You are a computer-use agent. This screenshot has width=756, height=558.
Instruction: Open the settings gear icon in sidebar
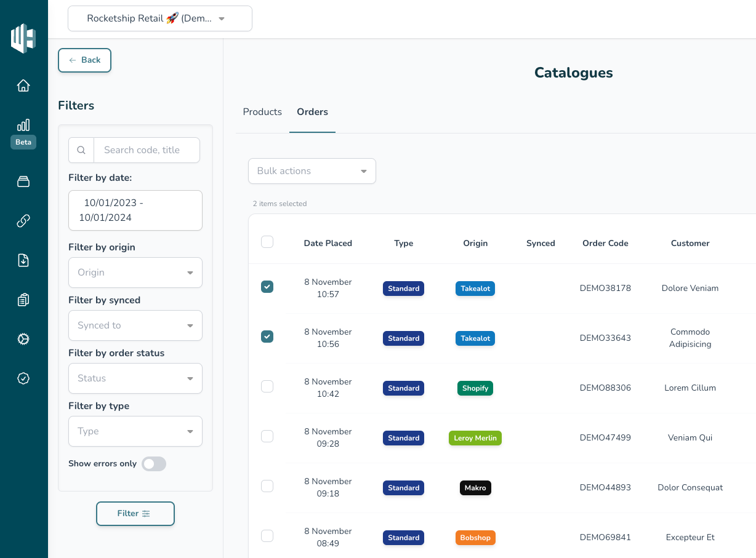tap(23, 339)
